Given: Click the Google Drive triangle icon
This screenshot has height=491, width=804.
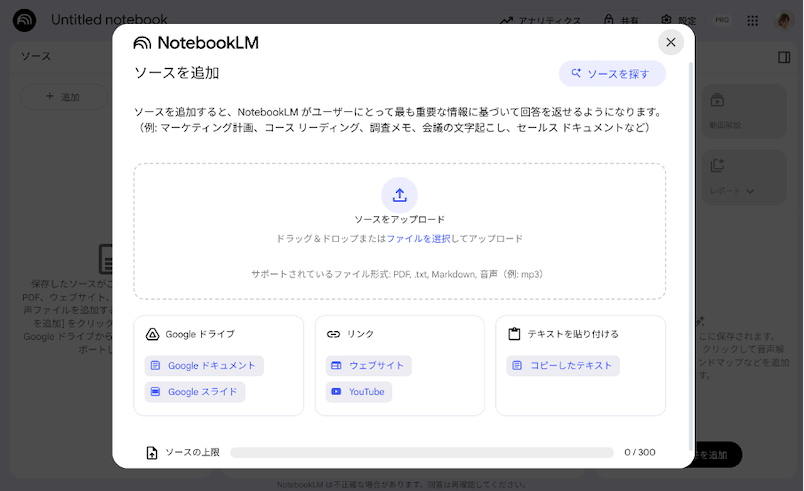Looking at the screenshot, I should [x=152, y=334].
